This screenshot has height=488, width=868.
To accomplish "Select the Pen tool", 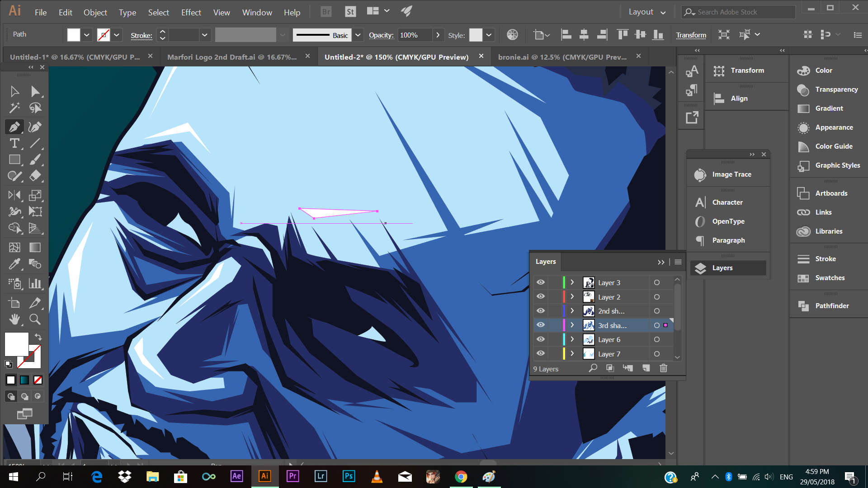I will pyautogui.click(x=14, y=127).
